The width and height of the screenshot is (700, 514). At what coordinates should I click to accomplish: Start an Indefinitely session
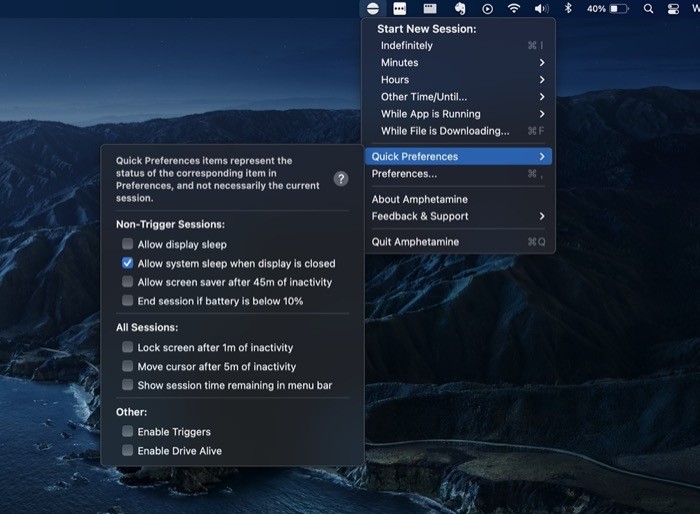click(x=458, y=46)
